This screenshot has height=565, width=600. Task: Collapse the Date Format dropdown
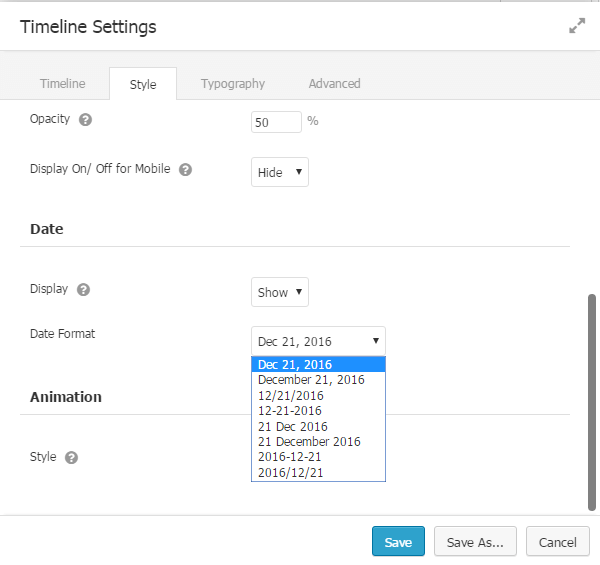coord(318,341)
